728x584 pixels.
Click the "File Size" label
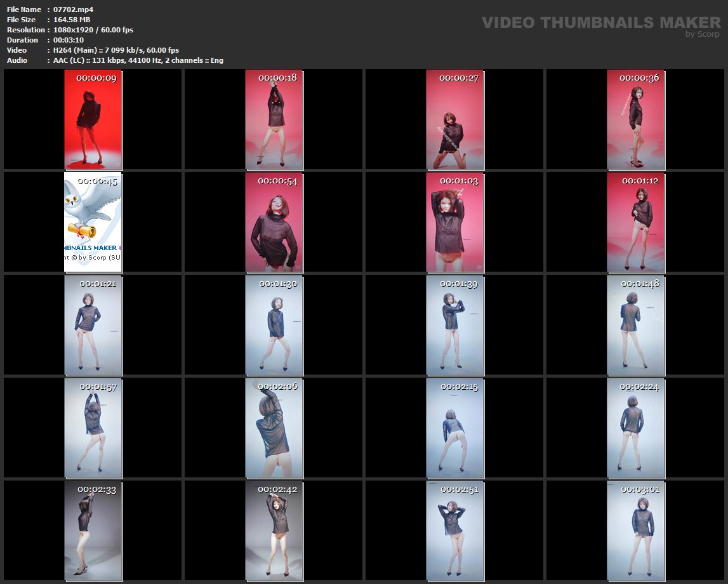[x=22, y=20]
